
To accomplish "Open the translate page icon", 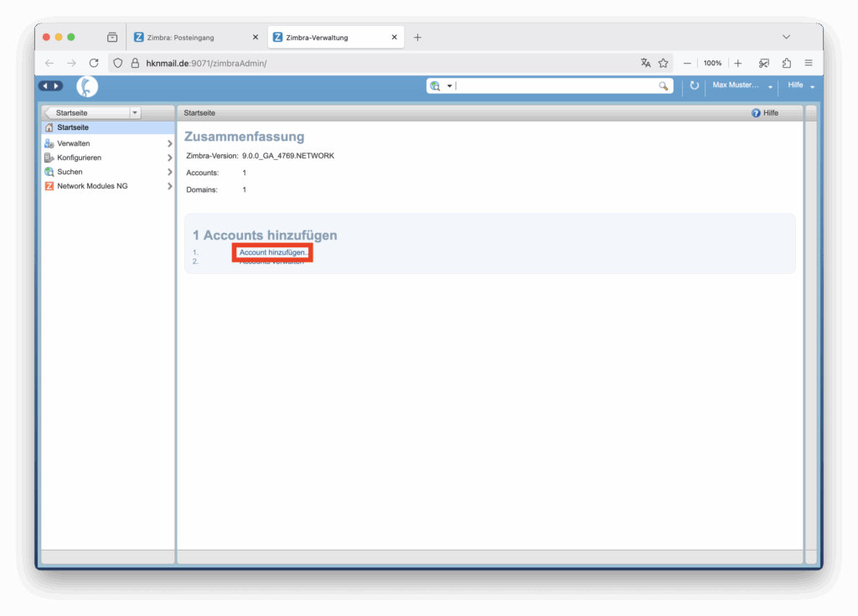I will [646, 63].
